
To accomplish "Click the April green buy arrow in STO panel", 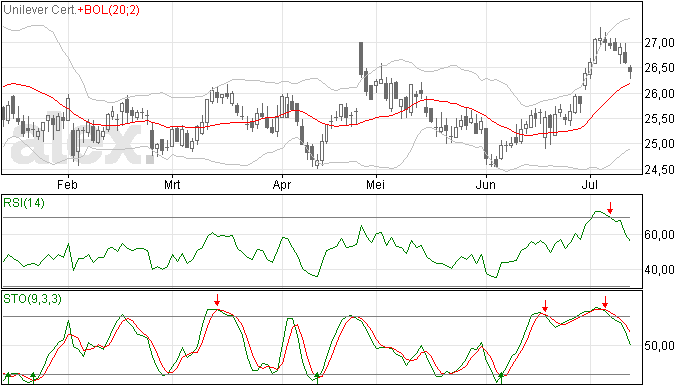I will click(x=317, y=378).
